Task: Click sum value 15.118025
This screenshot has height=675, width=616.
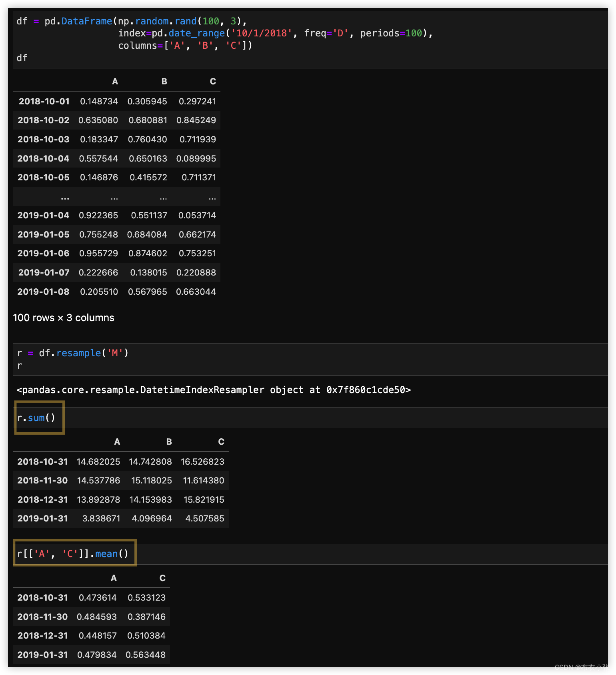Action: coord(152,481)
